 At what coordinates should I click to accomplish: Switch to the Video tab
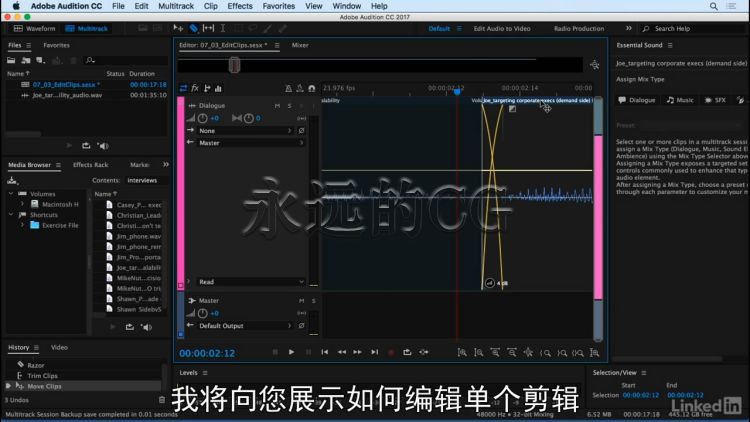click(x=59, y=347)
